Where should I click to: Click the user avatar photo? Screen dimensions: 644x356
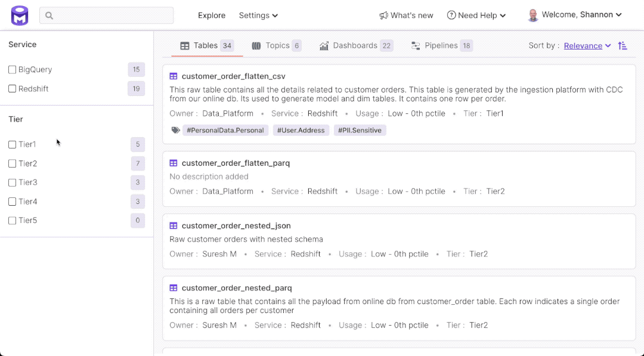[533, 16]
